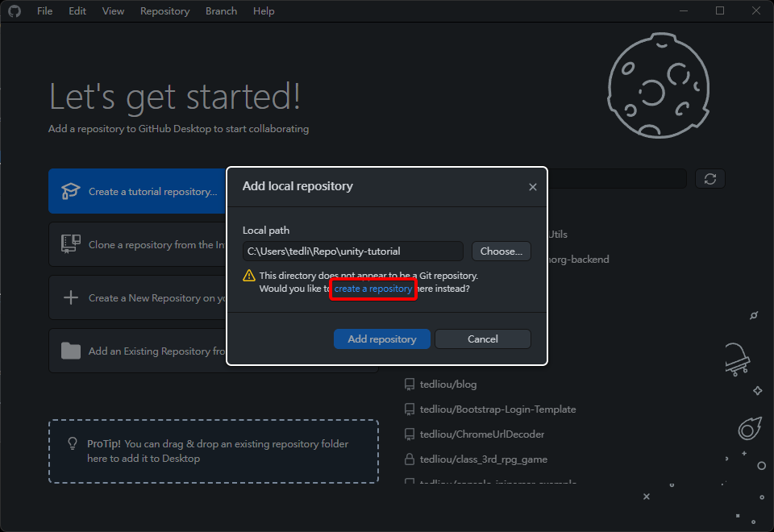This screenshot has height=532, width=774.
Task: Open the View menu
Action: coord(113,10)
